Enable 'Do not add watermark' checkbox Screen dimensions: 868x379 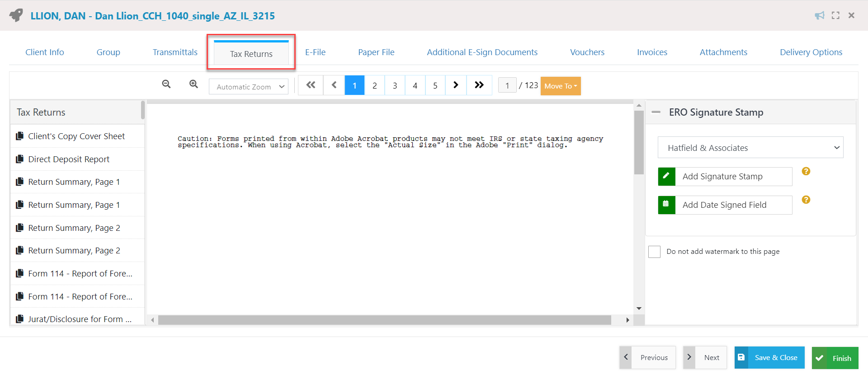click(654, 252)
